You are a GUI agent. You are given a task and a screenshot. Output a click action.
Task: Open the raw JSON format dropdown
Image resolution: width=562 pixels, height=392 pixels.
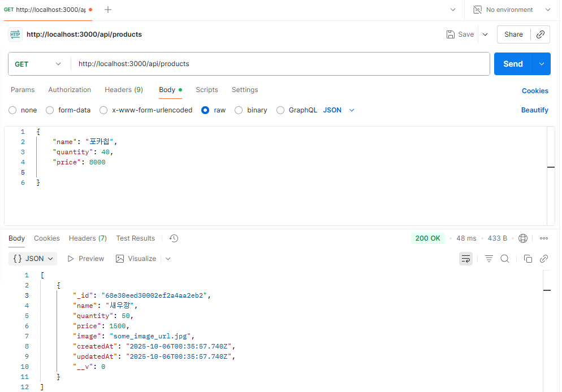(x=339, y=110)
